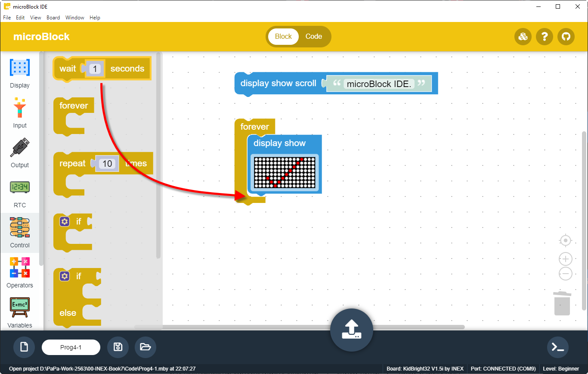This screenshot has width=588, height=374.
Task: Open the Variables block category
Action: (20, 312)
